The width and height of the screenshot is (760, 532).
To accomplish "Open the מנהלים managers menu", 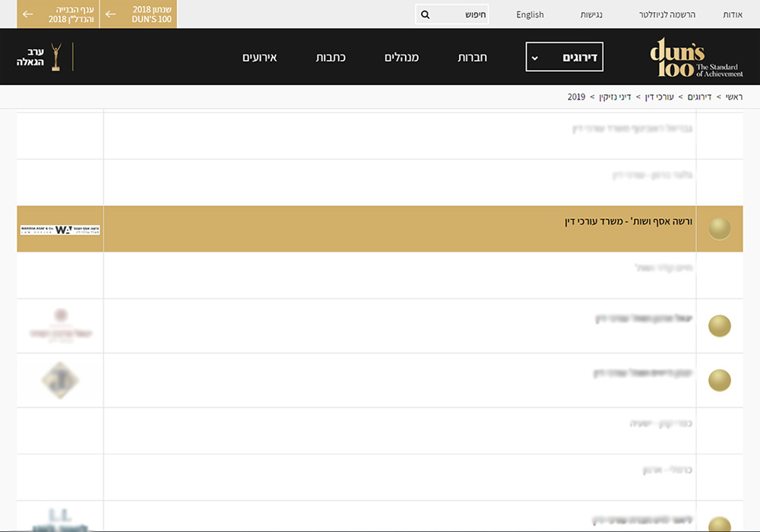I will 401,57.
